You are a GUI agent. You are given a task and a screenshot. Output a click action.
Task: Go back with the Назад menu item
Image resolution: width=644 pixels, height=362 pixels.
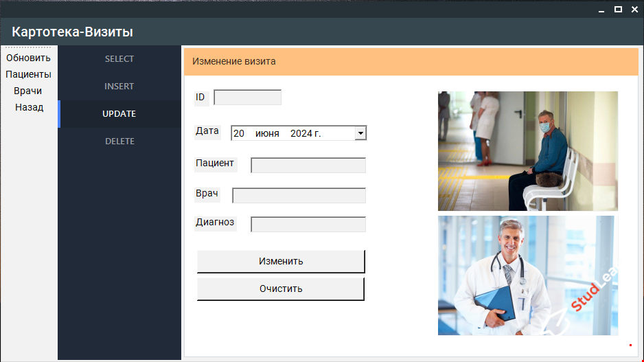[29, 107]
